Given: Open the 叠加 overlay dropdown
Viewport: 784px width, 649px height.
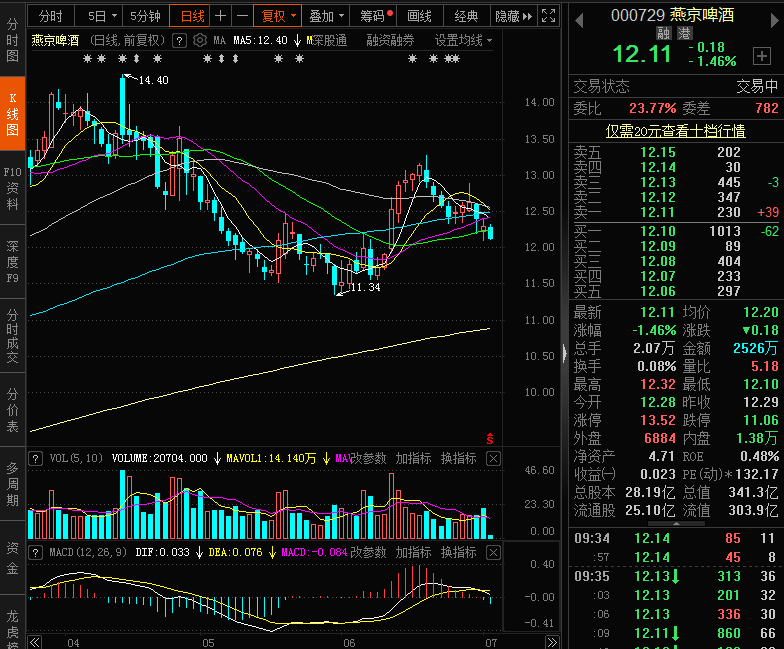Looking at the screenshot, I should point(326,16).
